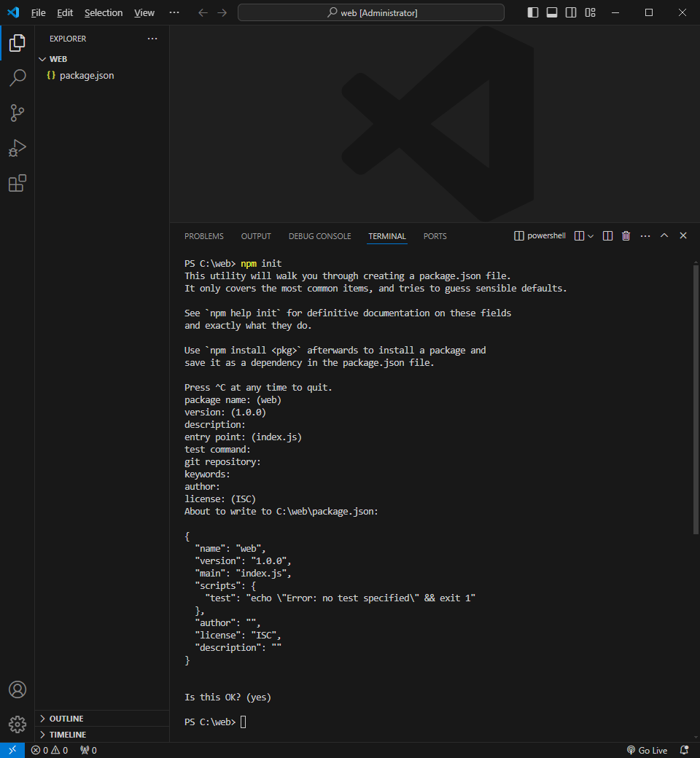Viewport: 700px width, 758px height.
Task: Click the split layout icon beside trash
Action: (x=607, y=236)
